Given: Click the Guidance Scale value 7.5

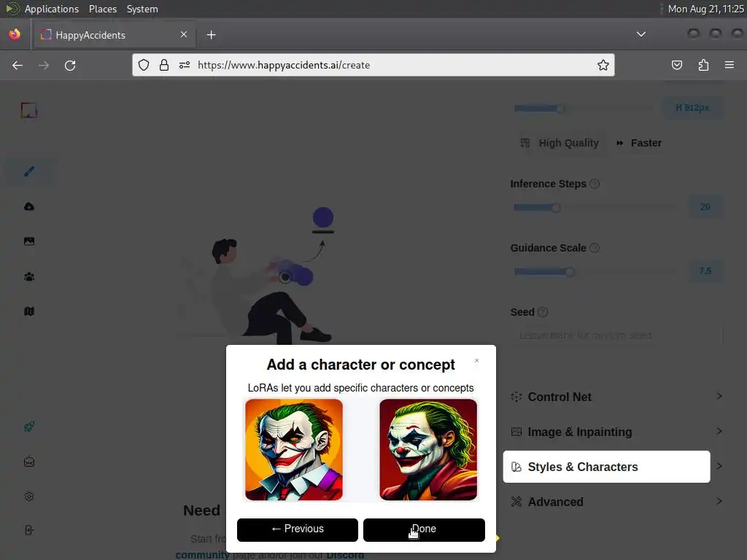Looking at the screenshot, I should coord(705,271).
